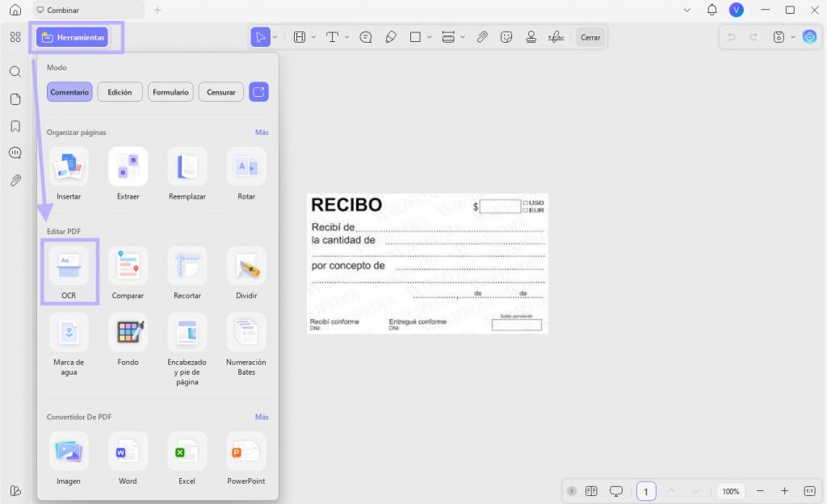Activate the Formulario mode
The width and height of the screenshot is (827, 504).
click(x=170, y=92)
